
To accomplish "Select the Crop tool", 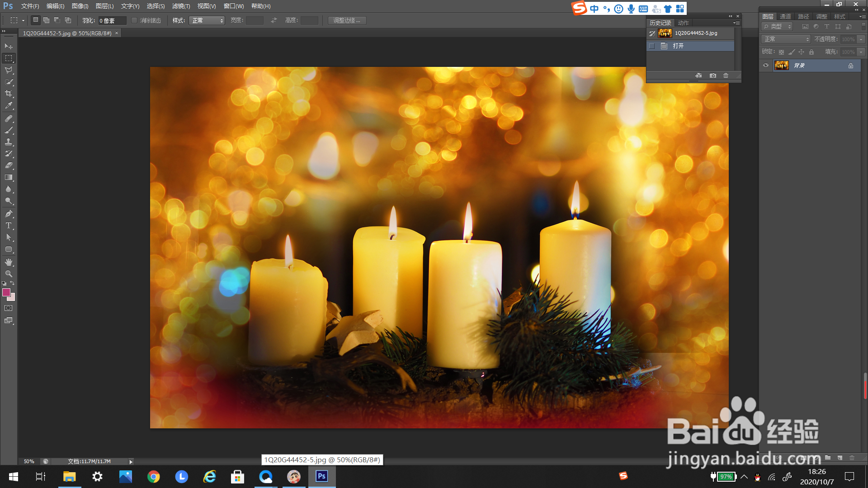I will point(9,94).
